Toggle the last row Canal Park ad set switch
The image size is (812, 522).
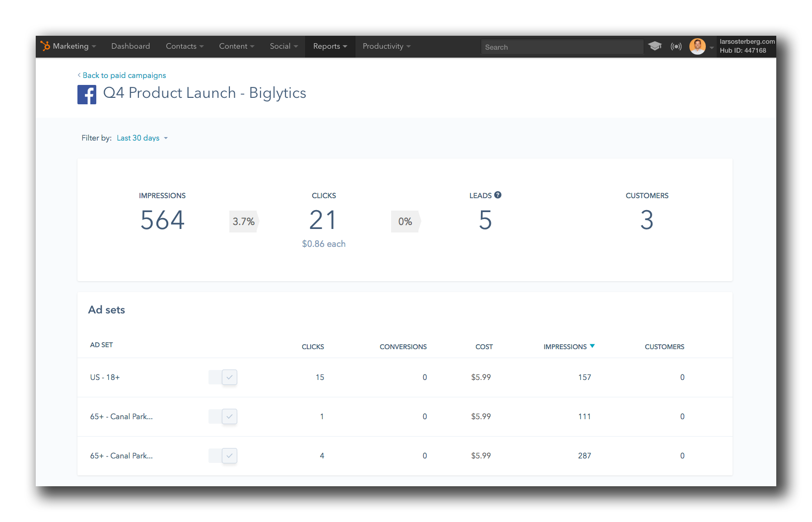click(223, 456)
